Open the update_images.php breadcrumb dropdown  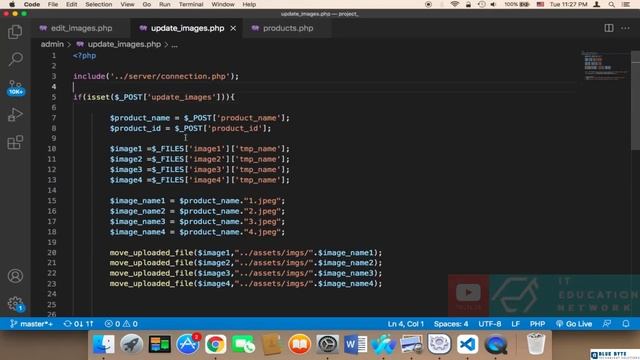tap(124, 44)
